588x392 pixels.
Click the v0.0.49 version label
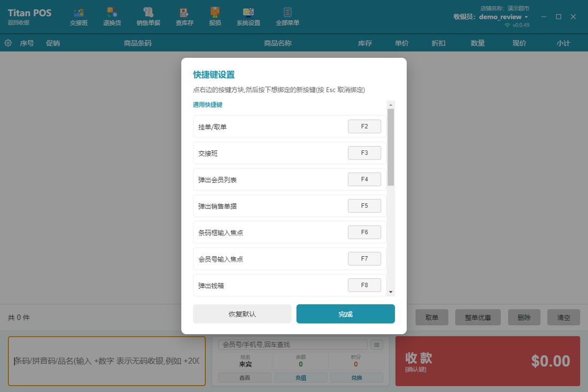pyautogui.click(x=521, y=25)
